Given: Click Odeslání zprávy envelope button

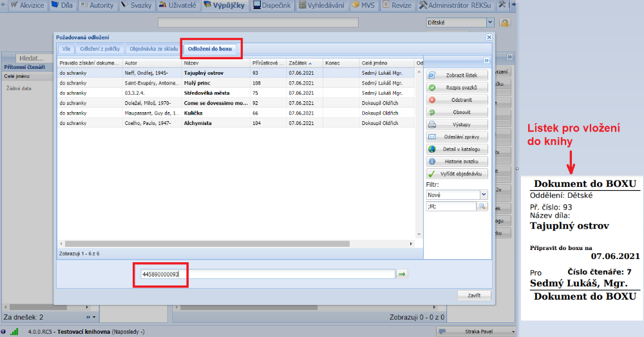Looking at the screenshot, I should point(457,137).
